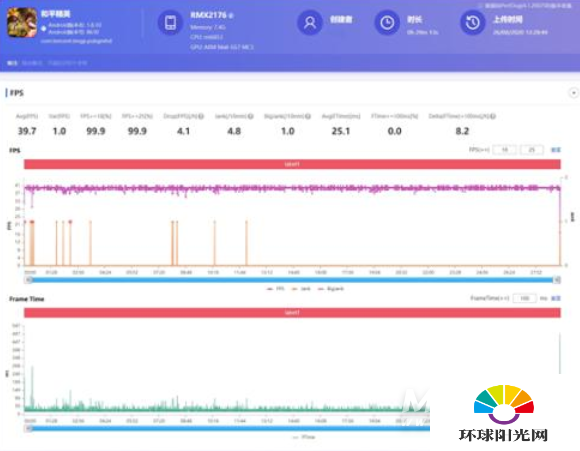Click the duration clock icon
Viewport: 580px width, 451px height.
coord(387,23)
